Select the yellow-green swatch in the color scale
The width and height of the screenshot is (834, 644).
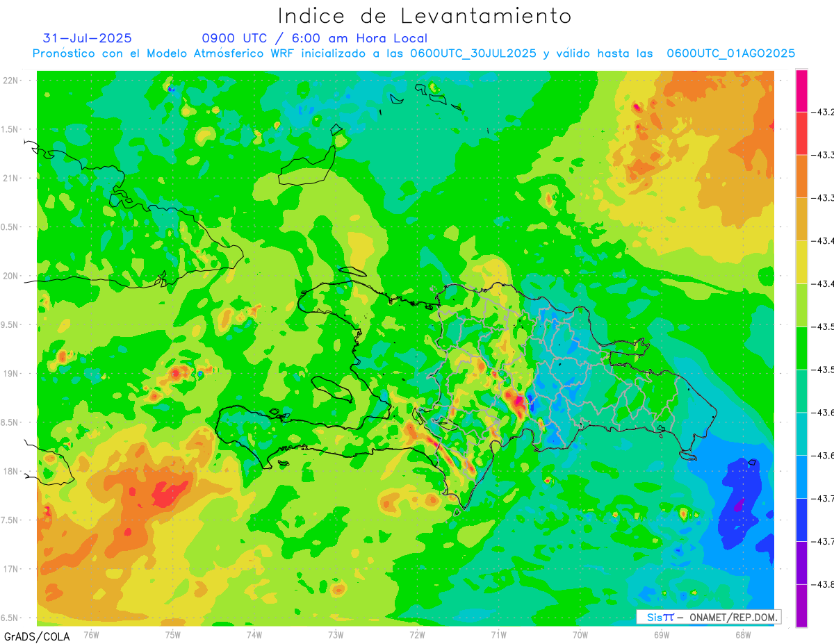pyautogui.click(x=801, y=305)
